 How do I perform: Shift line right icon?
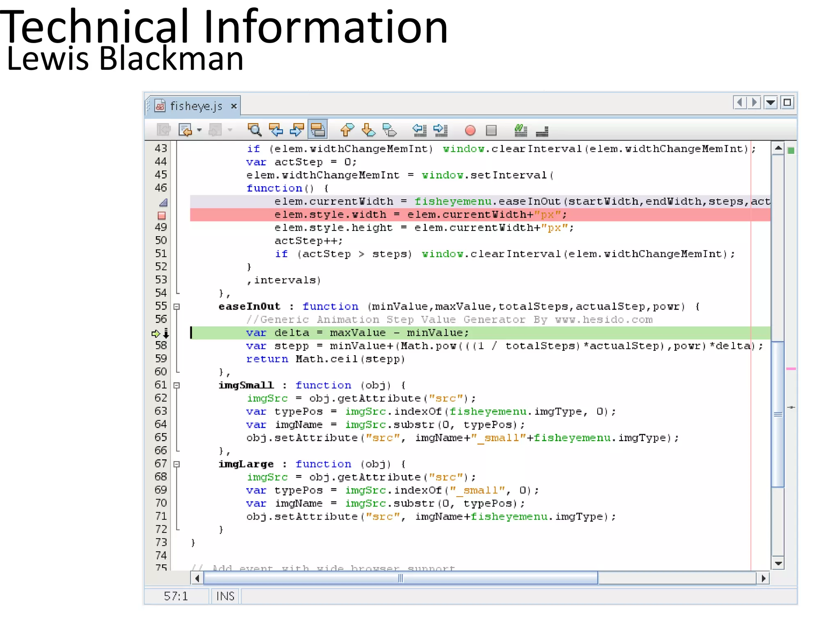(441, 130)
